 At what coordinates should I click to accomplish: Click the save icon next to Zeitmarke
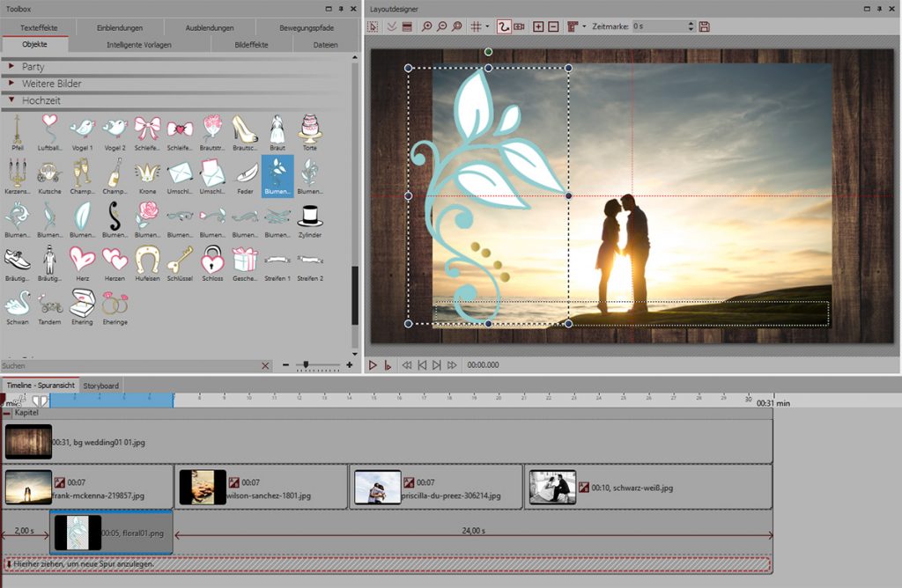click(704, 27)
